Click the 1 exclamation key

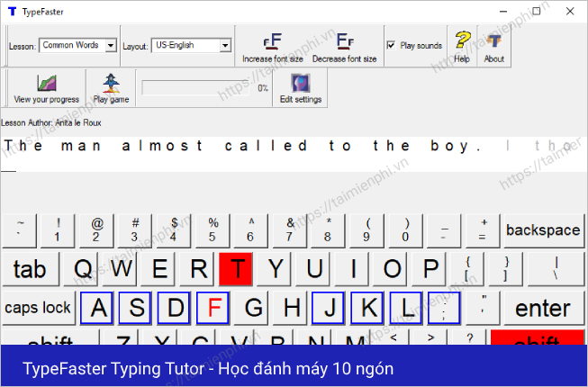(x=58, y=230)
